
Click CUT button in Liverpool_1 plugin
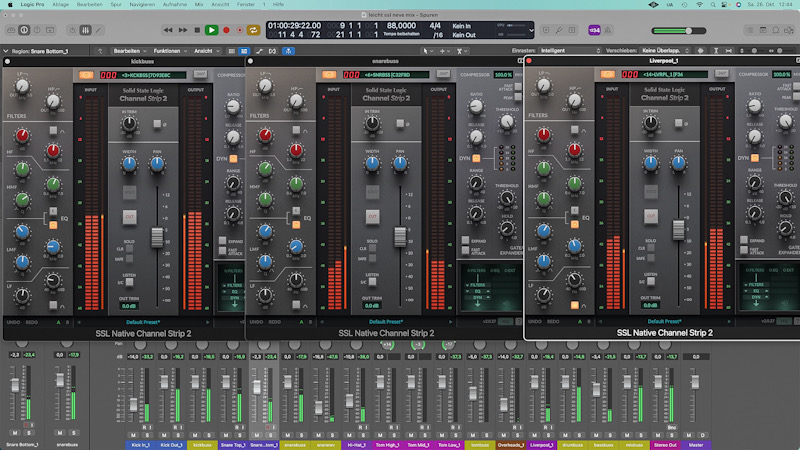coord(651,216)
